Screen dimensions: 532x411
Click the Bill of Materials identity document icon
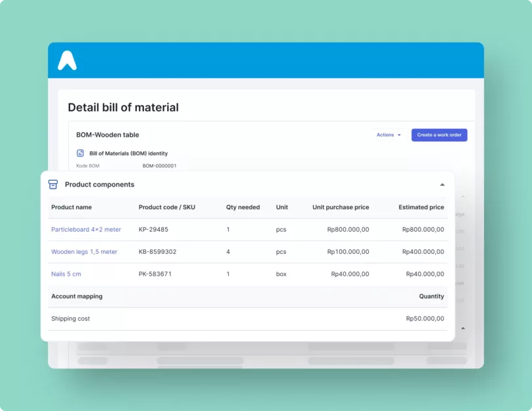(80, 153)
